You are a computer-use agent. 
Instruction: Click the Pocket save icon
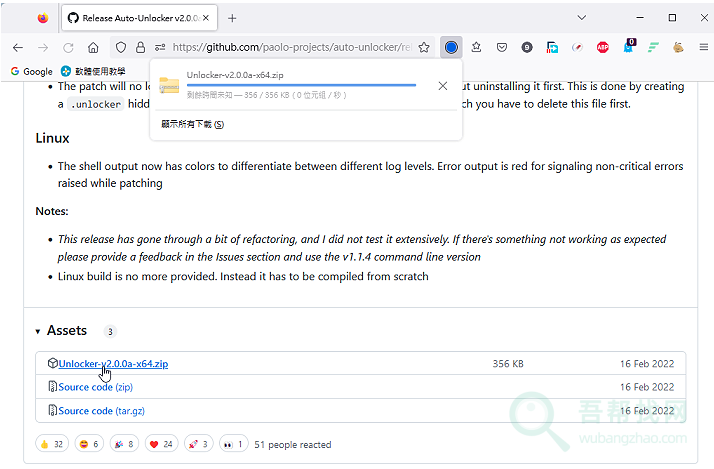(x=502, y=47)
